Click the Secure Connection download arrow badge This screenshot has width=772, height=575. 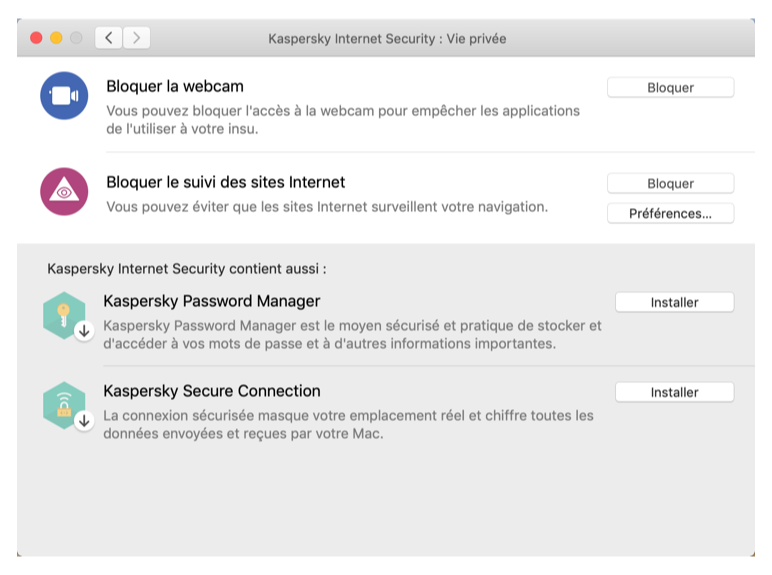click(x=84, y=421)
